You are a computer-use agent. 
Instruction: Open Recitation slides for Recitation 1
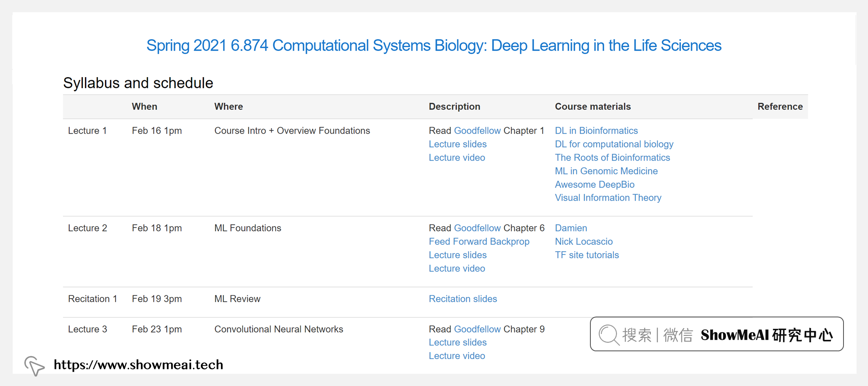click(463, 299)
